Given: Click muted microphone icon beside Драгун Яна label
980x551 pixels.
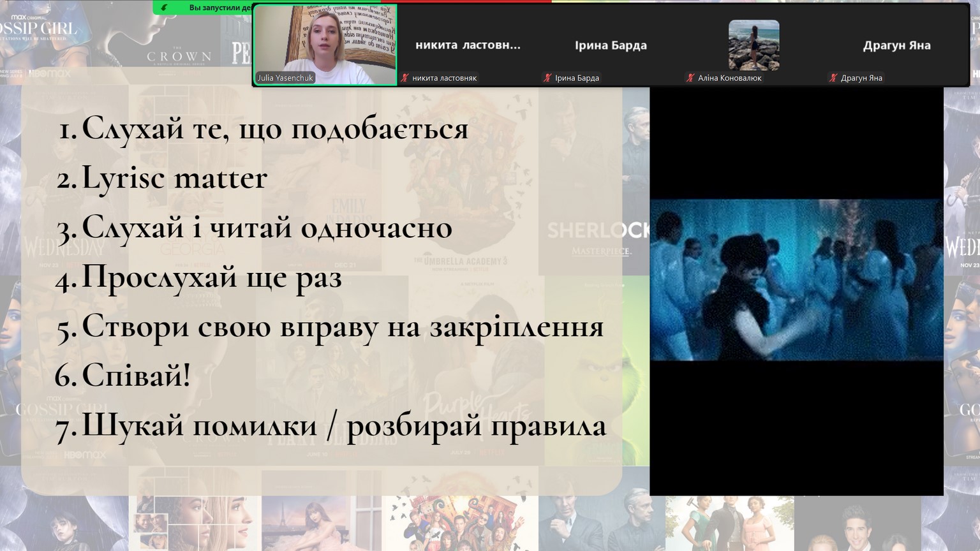Looking at the screenshot, I should [x=833, y=78].
